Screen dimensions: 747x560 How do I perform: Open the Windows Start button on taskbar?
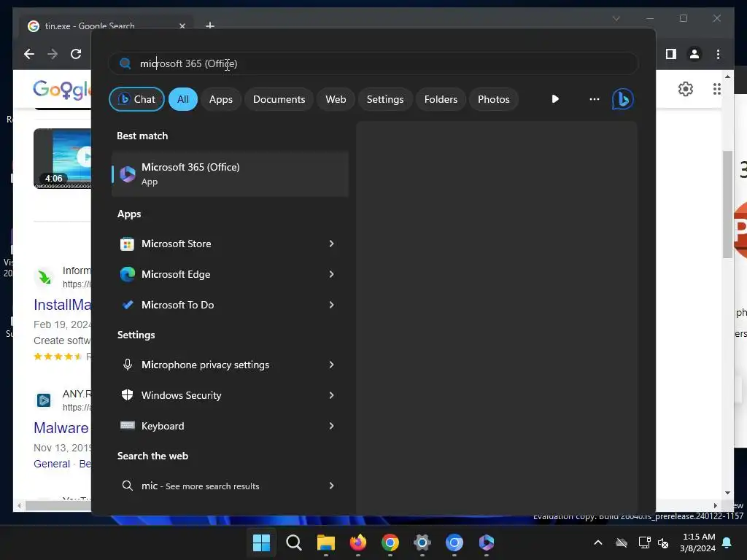[x=261, y=542]
